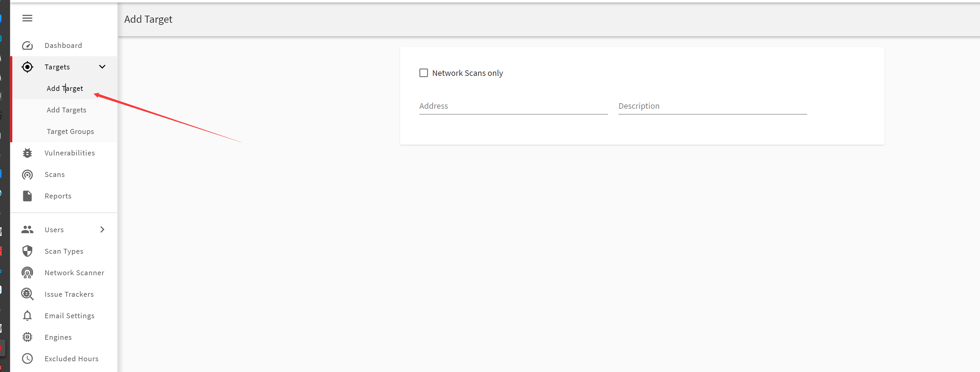Open the Add Targets submenu item
This screenshot has width=980, height=372.
pos(66,110)
